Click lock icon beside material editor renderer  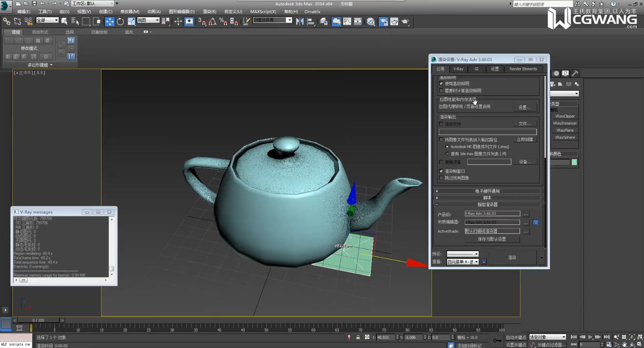[536, 222]
